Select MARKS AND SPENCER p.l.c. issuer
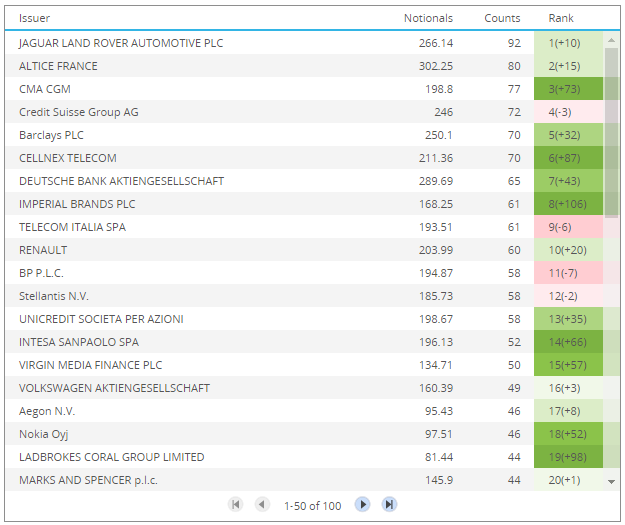 click(88, 480)
